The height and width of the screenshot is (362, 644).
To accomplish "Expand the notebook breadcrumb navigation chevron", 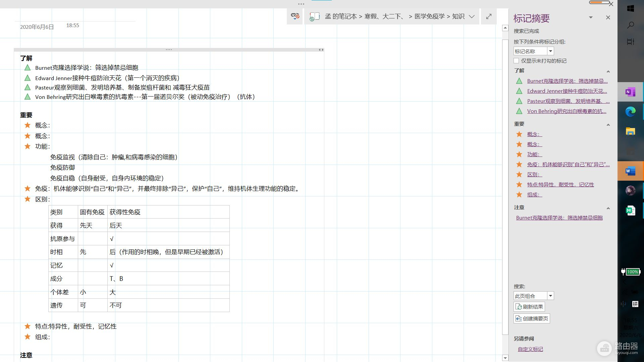I will (472, 16).
